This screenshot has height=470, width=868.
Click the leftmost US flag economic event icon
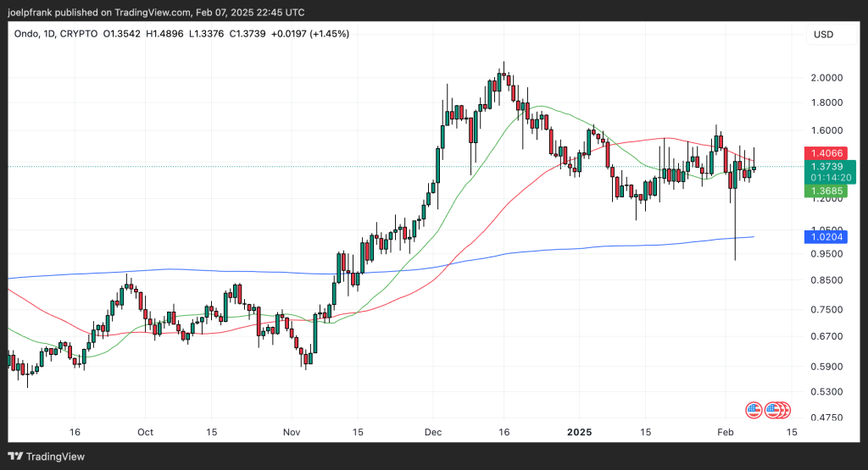pyautogui.click(x=753, y=411)
